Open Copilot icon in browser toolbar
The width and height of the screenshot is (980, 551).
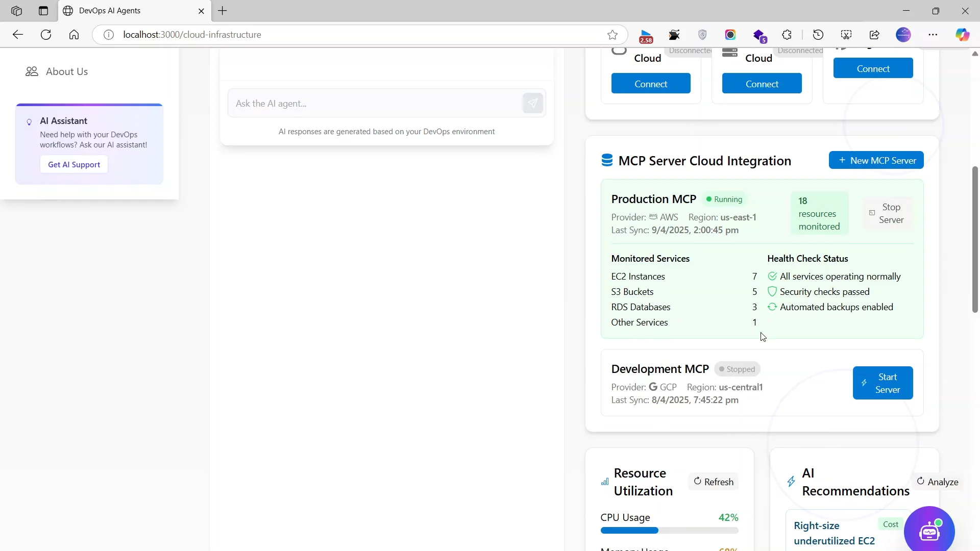[962, 35]
